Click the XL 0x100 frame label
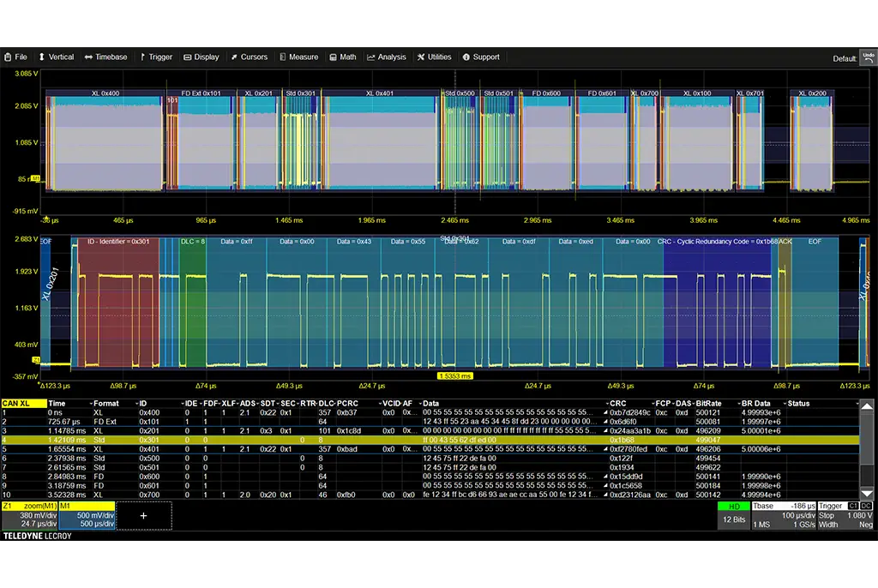The image size is (878, 588). [x=697, y=93]
